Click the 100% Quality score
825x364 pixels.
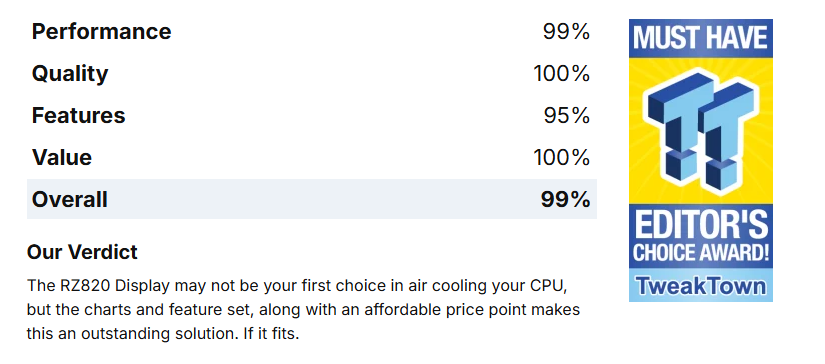click(561, 74)
